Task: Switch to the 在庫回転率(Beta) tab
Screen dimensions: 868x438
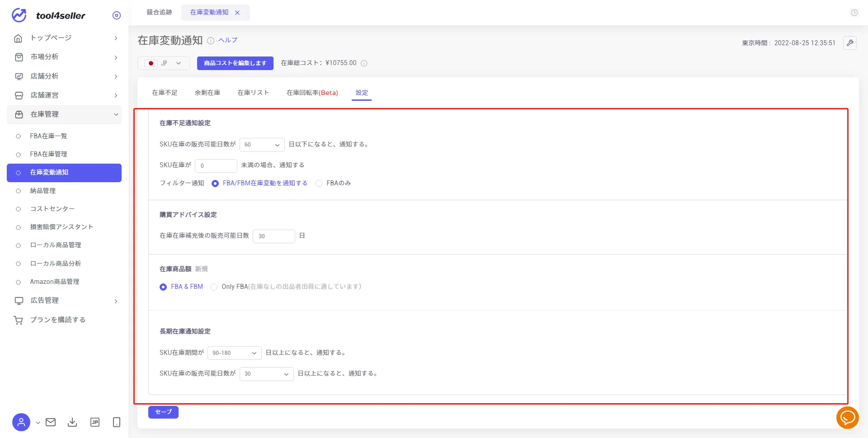Action: 312,93
